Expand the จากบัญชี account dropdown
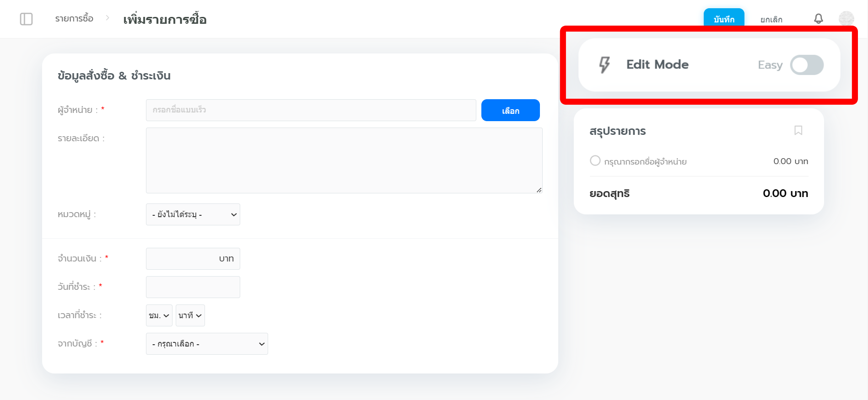 point(207,344)
